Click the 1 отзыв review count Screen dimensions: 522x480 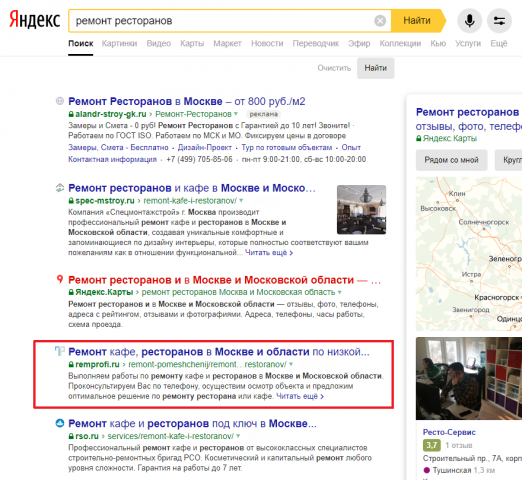point(459,445)
